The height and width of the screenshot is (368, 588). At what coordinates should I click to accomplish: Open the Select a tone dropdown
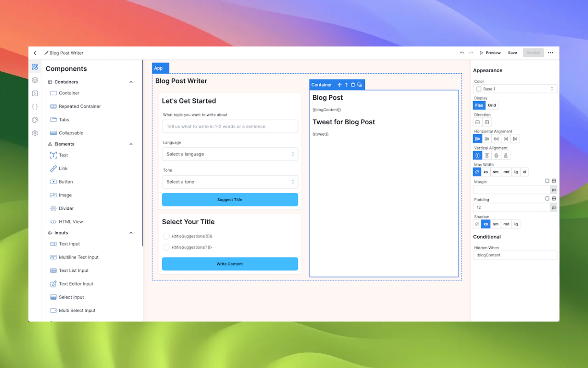(230, 182)
